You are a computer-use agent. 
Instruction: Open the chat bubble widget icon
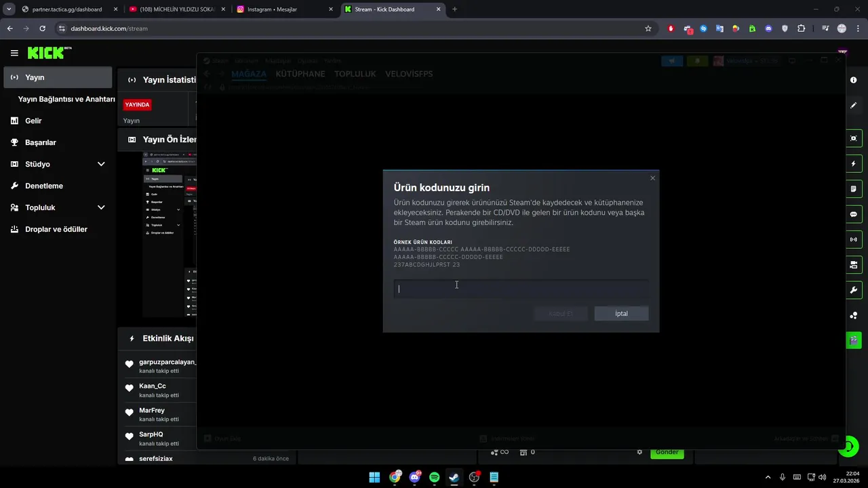point(854,214)
